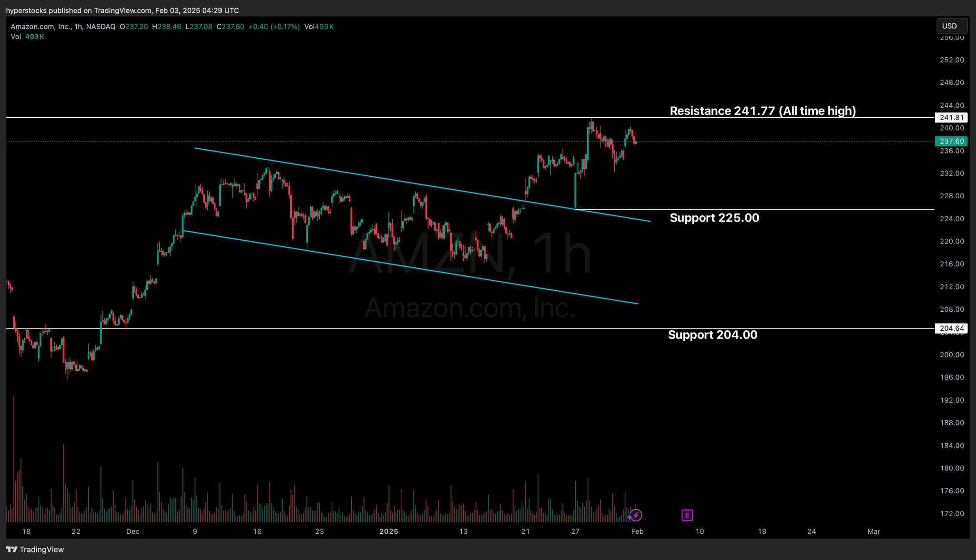Click the TradingView logo at bottom left
The width and height of the screenshot is (976, 560).
coord(35,550)
